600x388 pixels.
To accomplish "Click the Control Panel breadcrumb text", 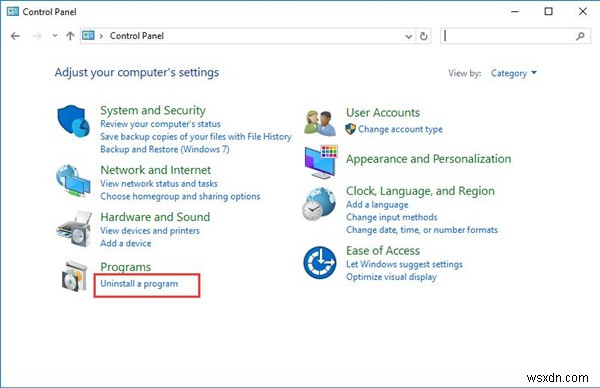I will click(137, 36).
